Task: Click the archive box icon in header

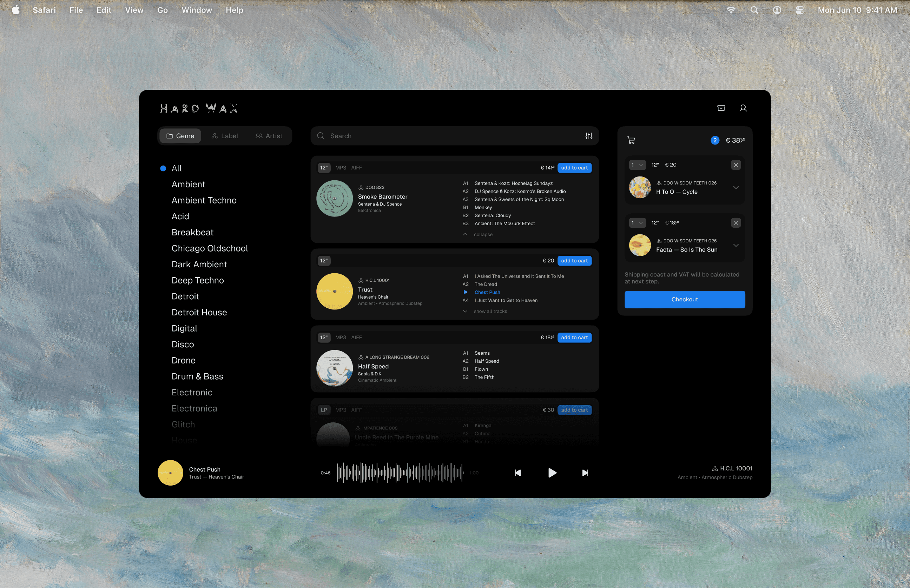Action: tap(721, 108)
